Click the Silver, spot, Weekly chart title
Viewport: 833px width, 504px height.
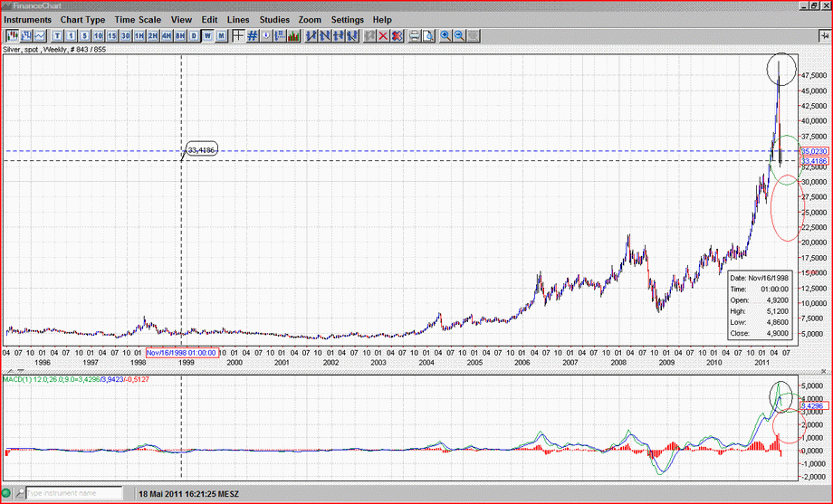coord(54,50)
